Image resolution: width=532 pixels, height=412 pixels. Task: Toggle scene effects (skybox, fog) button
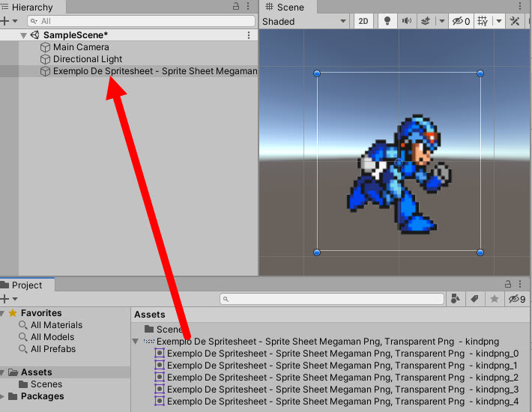point(426,22)
